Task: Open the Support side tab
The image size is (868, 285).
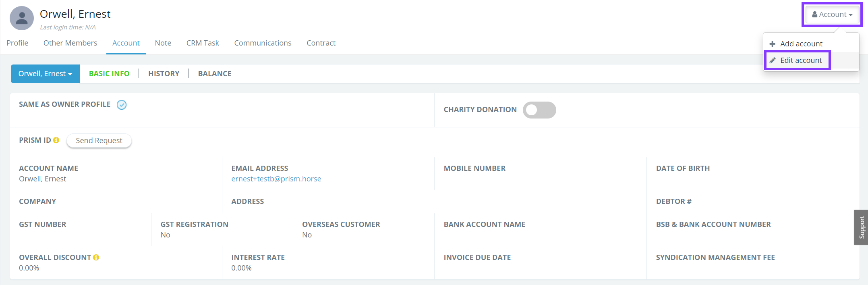Action: pyautogui.click(x=861, y=227)
